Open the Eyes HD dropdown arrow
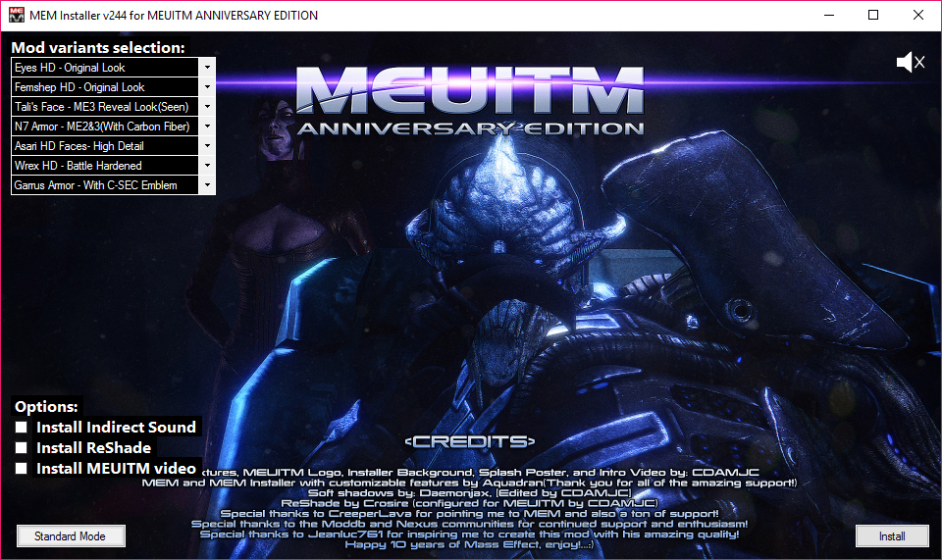Screen dimensions: 942x560 coord(207,68)
